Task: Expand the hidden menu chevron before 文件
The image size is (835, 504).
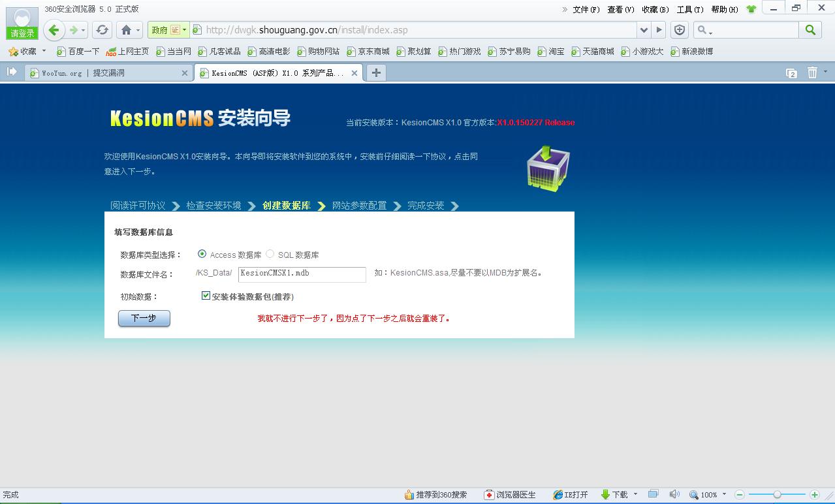Action: [x=565, y=9]
